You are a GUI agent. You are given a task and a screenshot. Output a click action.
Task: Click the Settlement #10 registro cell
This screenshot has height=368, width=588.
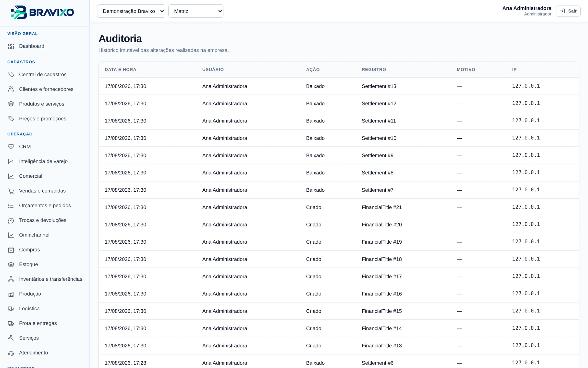[379, 138]
